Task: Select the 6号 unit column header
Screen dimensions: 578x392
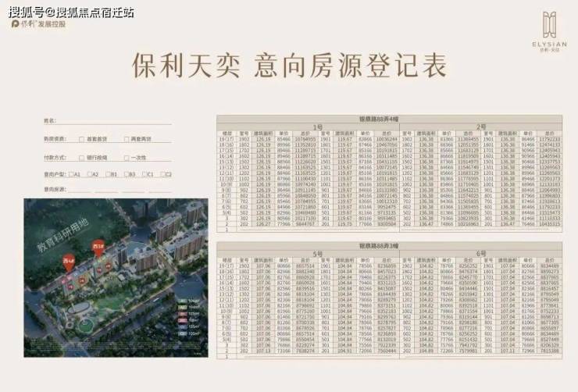Action: 480,254
